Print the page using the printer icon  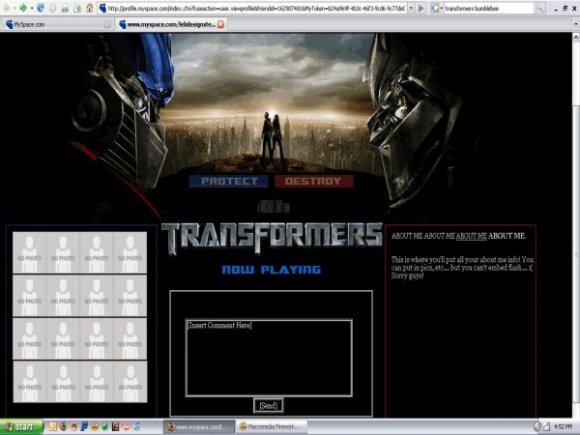(65, 8)
